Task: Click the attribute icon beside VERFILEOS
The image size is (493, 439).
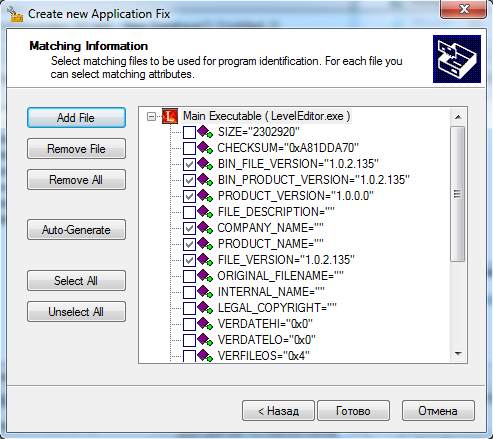Action: 205,356
